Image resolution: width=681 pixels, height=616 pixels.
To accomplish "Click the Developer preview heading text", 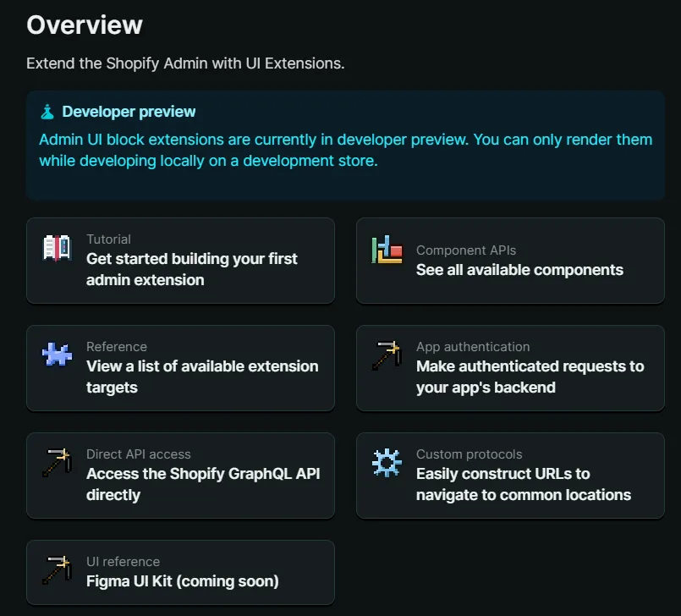I will click(x=129, y=111).
